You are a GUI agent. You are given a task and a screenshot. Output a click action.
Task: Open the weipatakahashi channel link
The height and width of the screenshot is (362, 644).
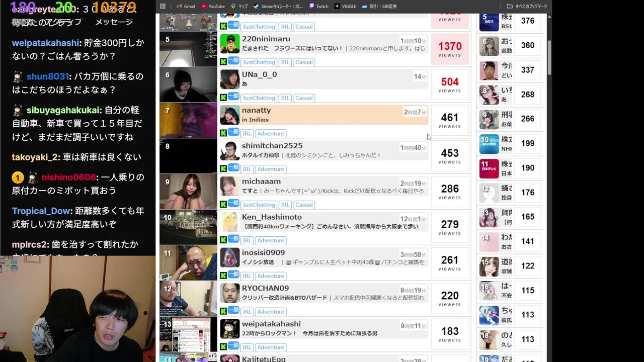click(271, 324)
